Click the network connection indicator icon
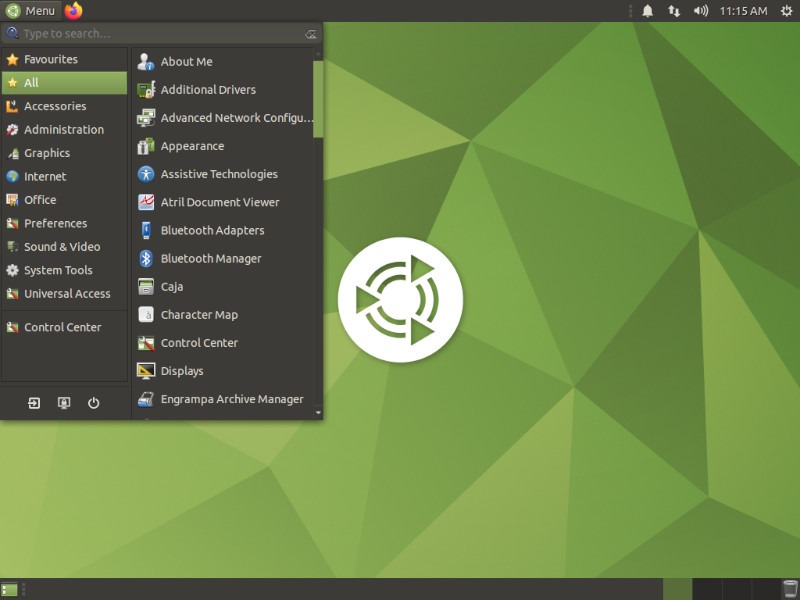Viewport: 800px width, 600px height. 674,11
